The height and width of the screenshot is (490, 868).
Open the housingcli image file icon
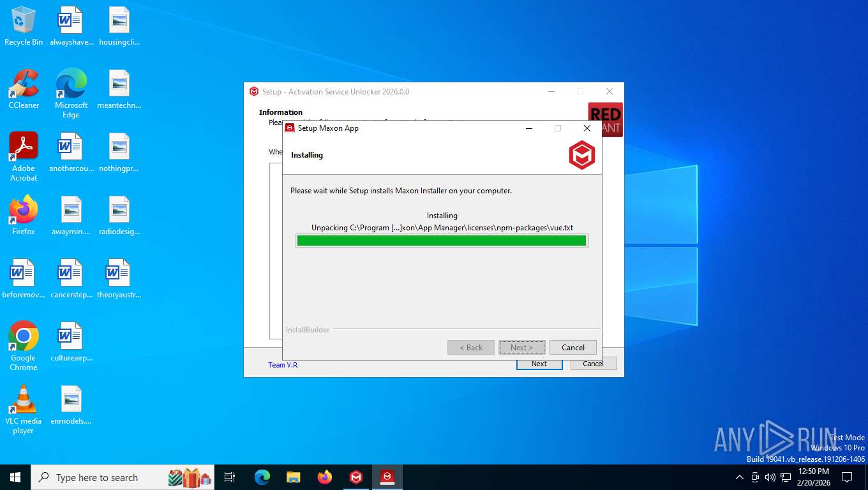pos(119,26)
